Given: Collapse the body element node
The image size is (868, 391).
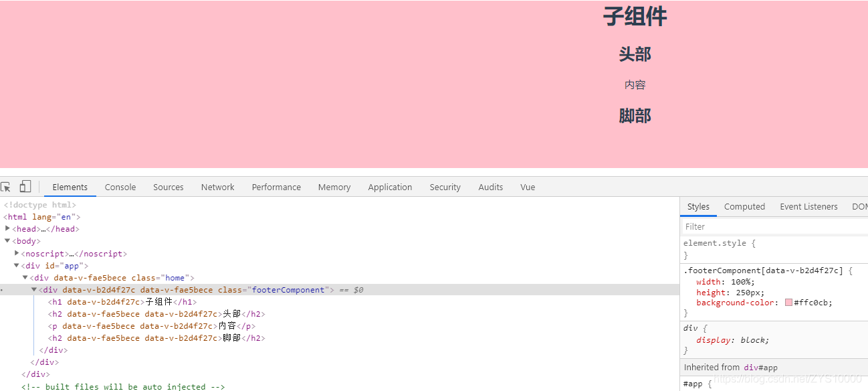Looking at the screenshot, I should (x=7, y=240).
